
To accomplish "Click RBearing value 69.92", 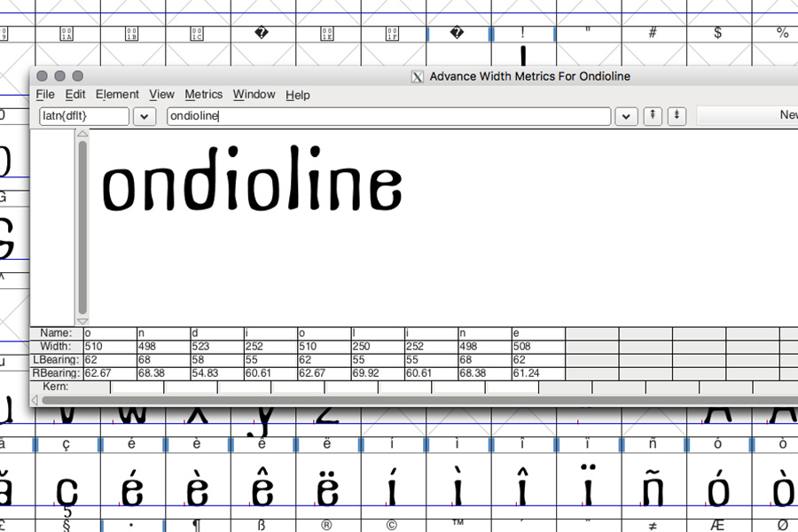I will tap(378, 373).
